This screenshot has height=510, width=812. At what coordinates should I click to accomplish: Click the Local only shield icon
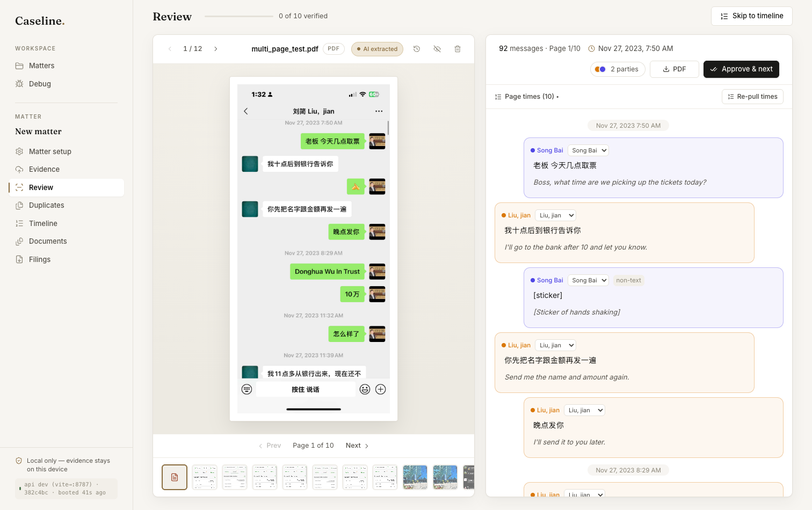pyautogui.click(x=19, y=461)
